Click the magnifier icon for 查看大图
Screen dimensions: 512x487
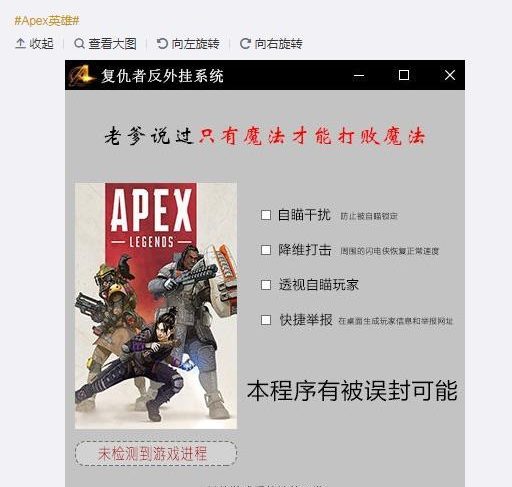pyautogui.click(x=79, y=43)
